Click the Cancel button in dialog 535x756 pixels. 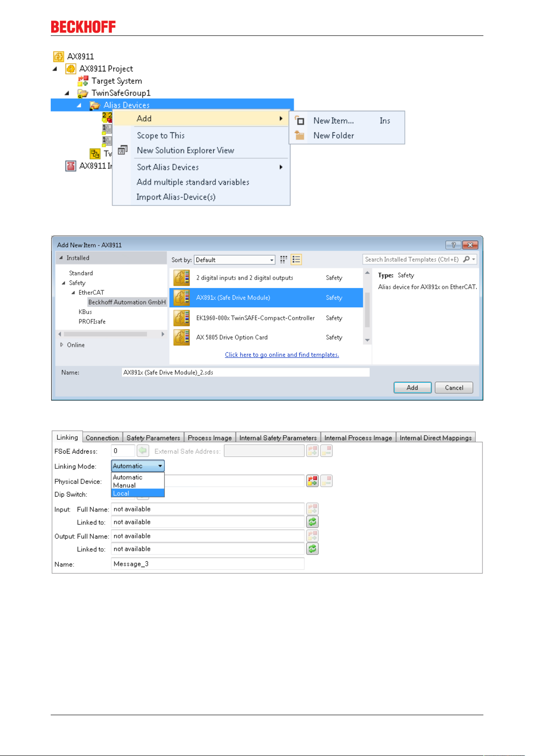[454, 388]
